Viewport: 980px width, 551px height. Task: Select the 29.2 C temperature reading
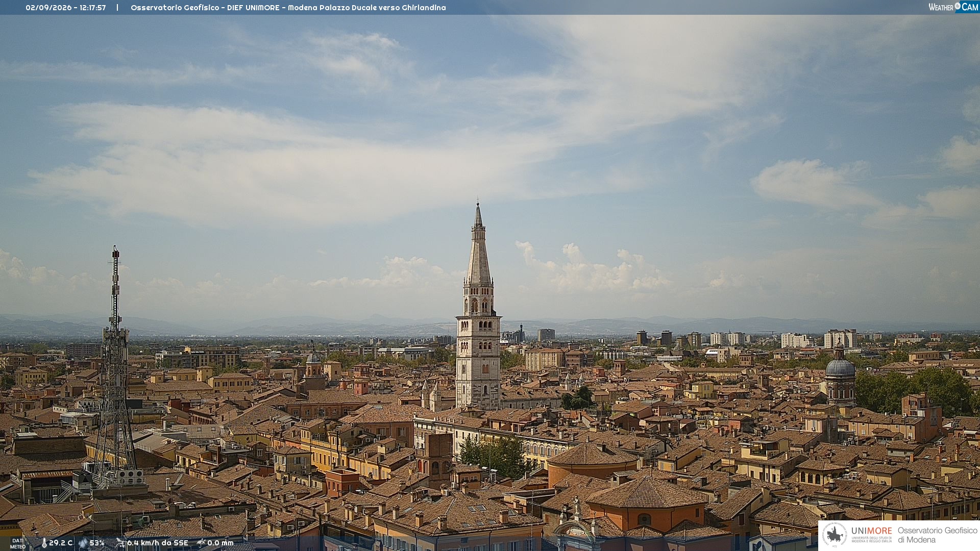[61, 543]
